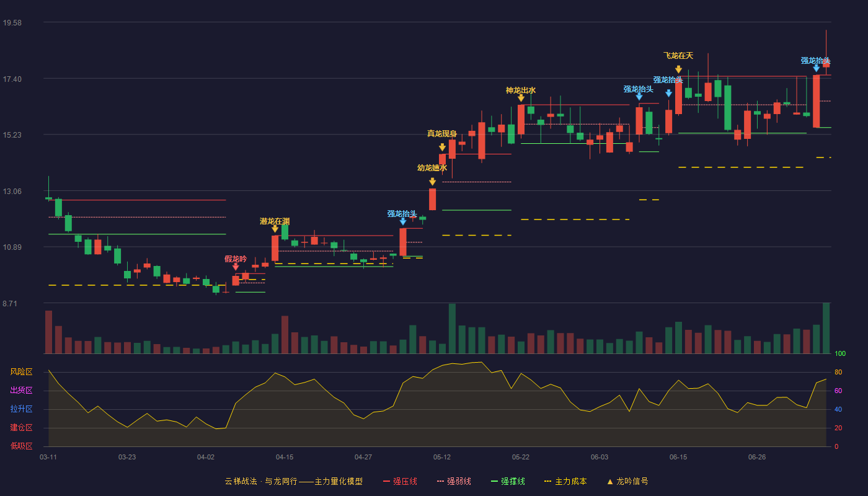This screenshot has width=868, height=496.
Task: Toggle the 强压线 legend series
Action: coord(400,481)
